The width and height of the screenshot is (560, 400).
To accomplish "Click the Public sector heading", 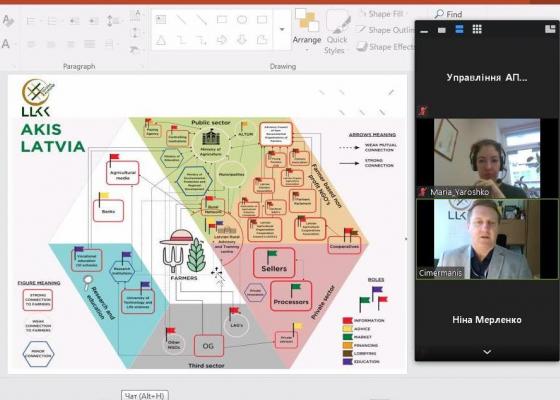I will coord(211,122).
